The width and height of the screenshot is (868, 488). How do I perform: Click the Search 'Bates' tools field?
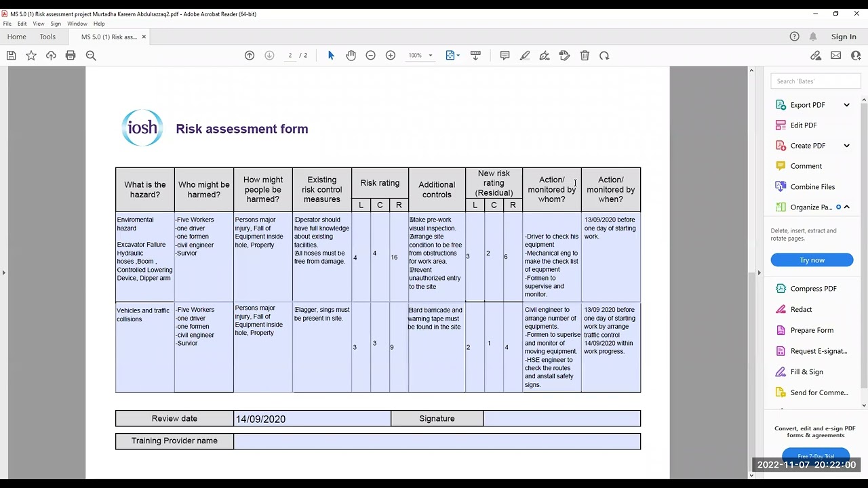(x=816, y=81)
